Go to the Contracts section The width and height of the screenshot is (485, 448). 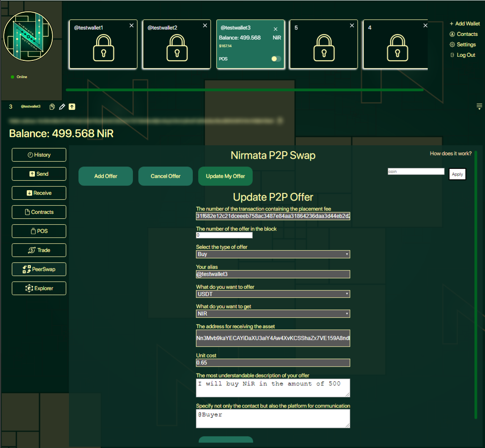[39, 212]
